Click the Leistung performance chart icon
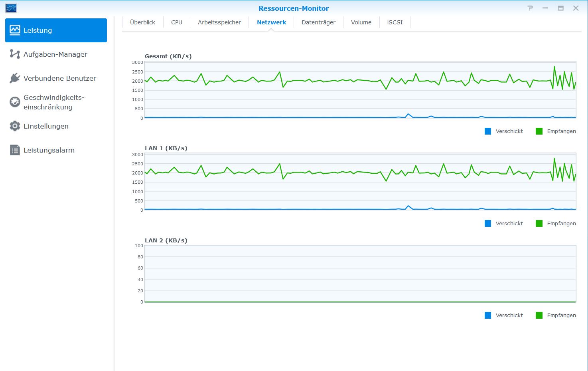The height and width of the screenshot is (371, 588). point(15,30)
